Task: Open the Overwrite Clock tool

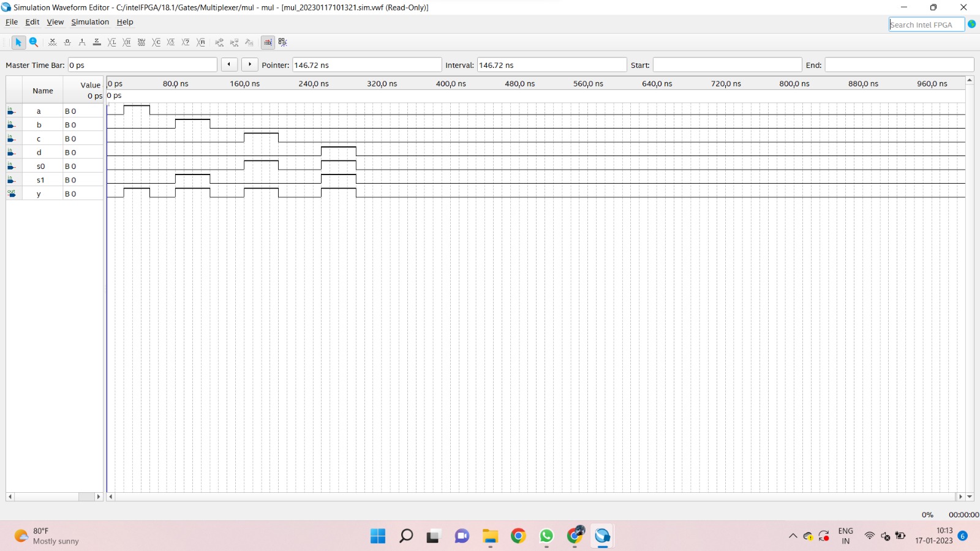Action: point(171,42)
